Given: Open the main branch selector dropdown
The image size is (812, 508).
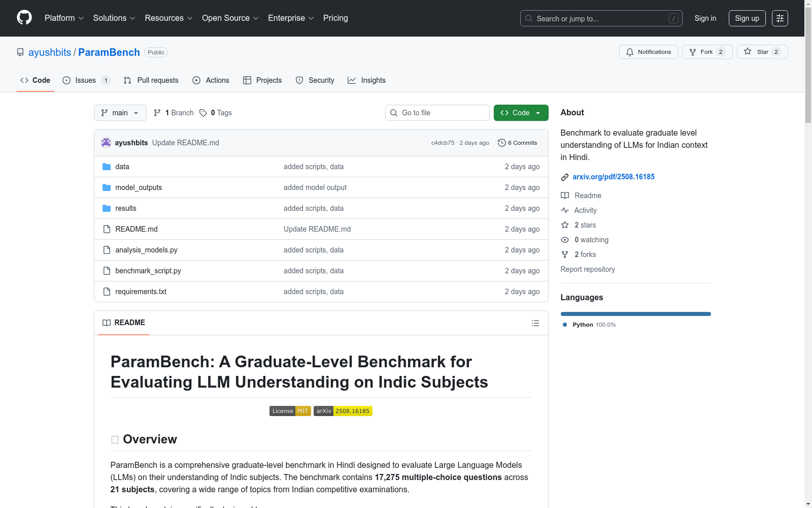Looking at the screenshot, I should point(120,113).
